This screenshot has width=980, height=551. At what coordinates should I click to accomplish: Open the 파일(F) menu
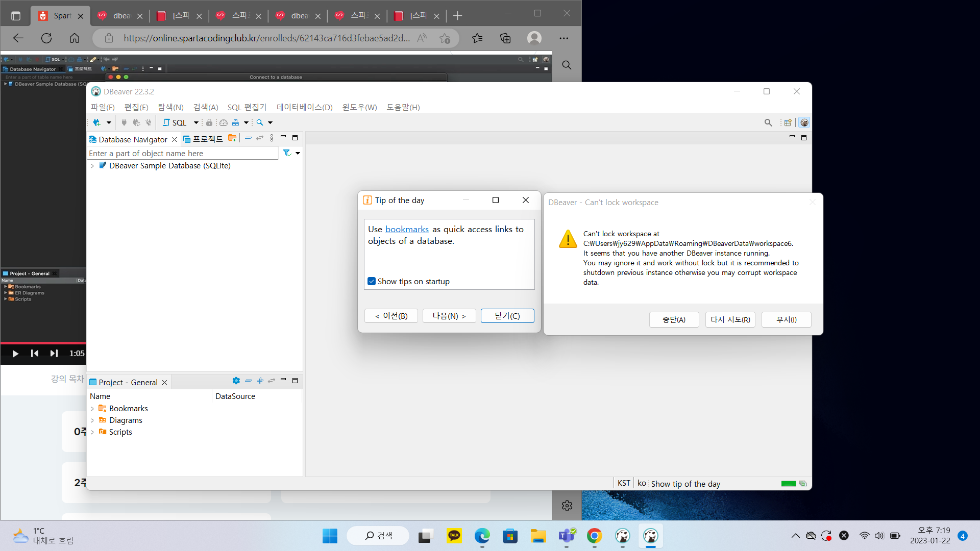103,107
